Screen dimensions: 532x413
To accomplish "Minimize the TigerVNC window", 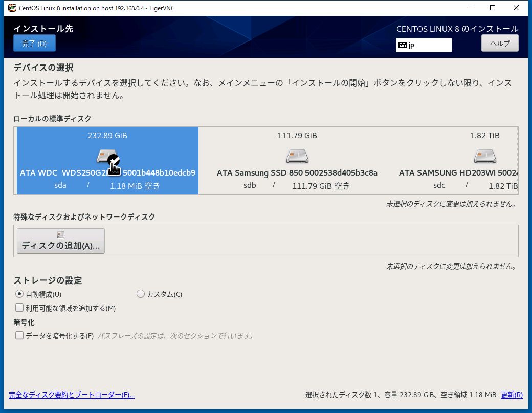I will (x=470, y=8).
